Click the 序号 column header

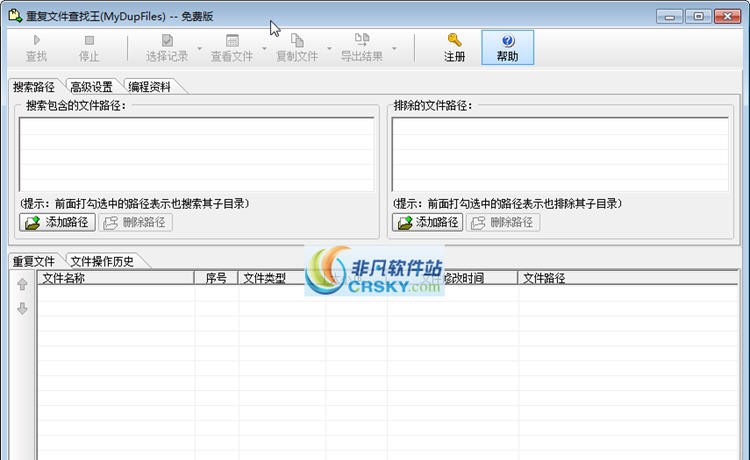(x=216, y=278)
